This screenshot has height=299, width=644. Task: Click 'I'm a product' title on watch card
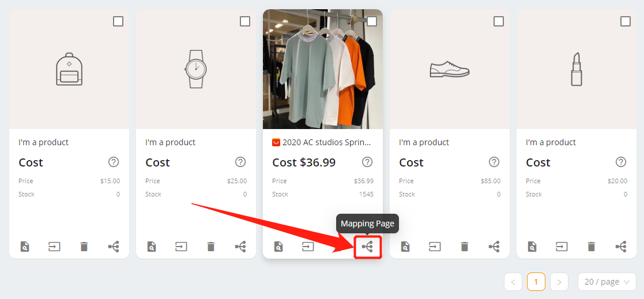[x=171, y=142]
